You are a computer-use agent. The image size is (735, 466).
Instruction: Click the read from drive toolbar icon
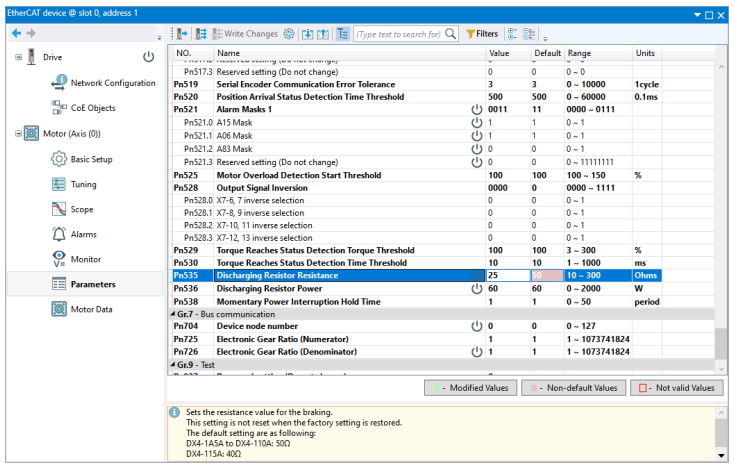[182, 34]
